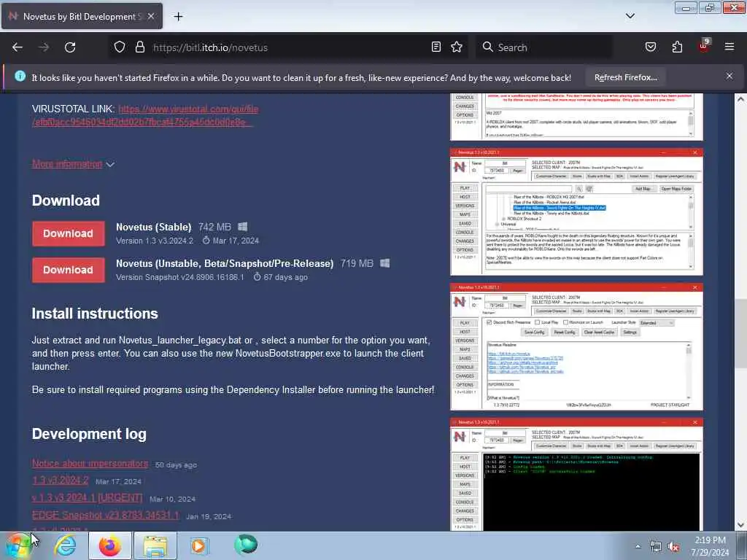Click the Windows icon beside 742 MB
Screen dimensions: 747x560
point(242,227)
